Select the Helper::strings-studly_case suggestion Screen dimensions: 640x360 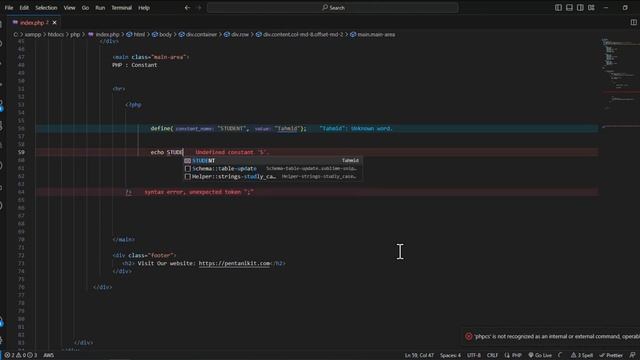[272, 176]
